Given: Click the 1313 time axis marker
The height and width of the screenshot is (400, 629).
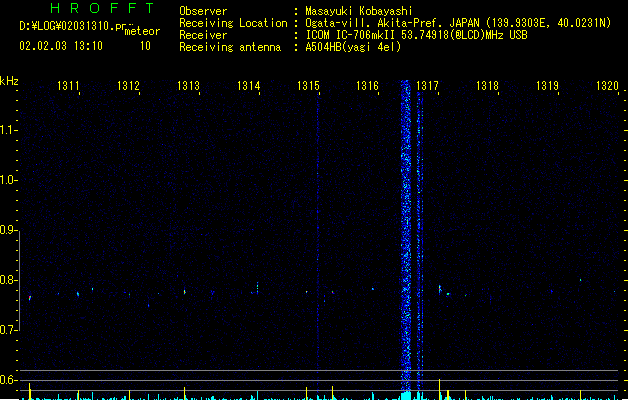Looking at the screenshot, I should 189,86.
